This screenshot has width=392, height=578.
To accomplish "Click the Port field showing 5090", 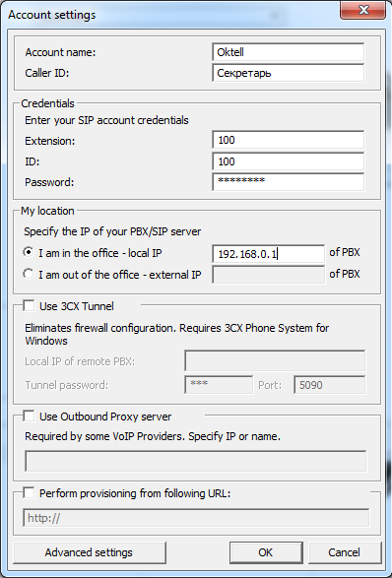I will (x=329, y=384).
